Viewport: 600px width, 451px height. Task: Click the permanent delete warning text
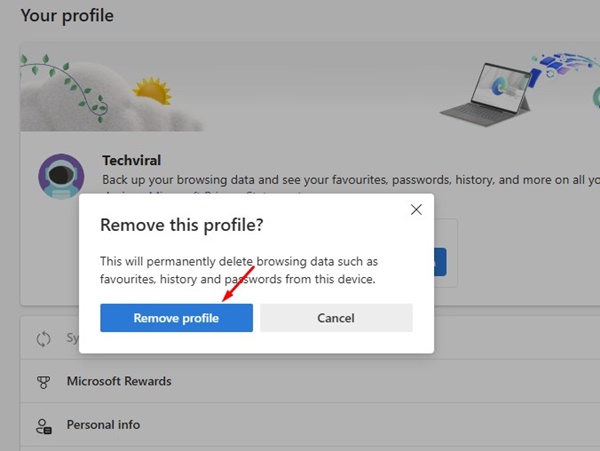click(x=239, y=270)
